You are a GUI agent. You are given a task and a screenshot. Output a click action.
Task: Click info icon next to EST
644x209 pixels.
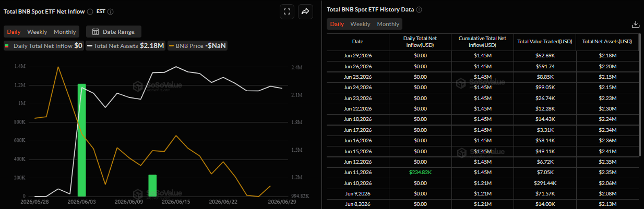pyautogui.click(x=110, y=11)
